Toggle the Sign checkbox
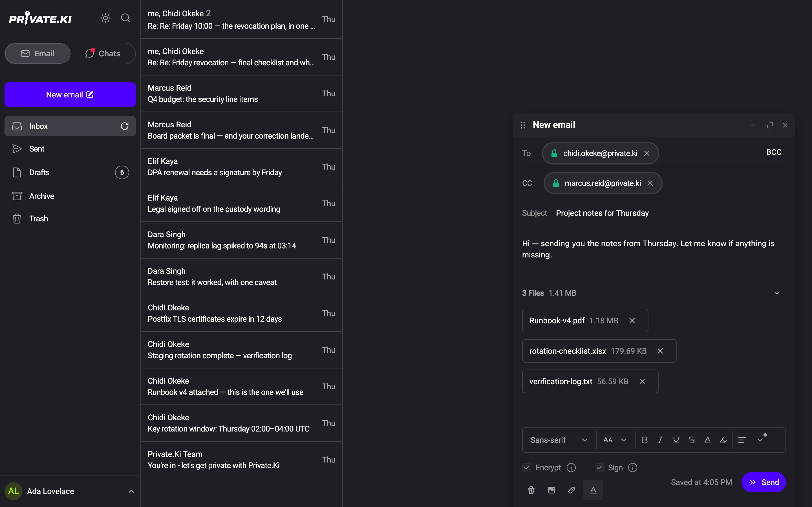 [599, 468]
